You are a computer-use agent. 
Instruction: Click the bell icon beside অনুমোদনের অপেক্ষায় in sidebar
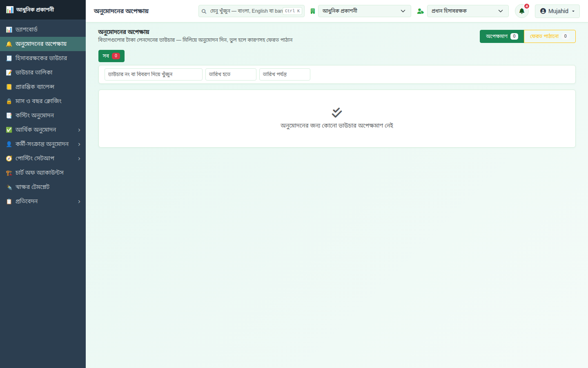9,44
